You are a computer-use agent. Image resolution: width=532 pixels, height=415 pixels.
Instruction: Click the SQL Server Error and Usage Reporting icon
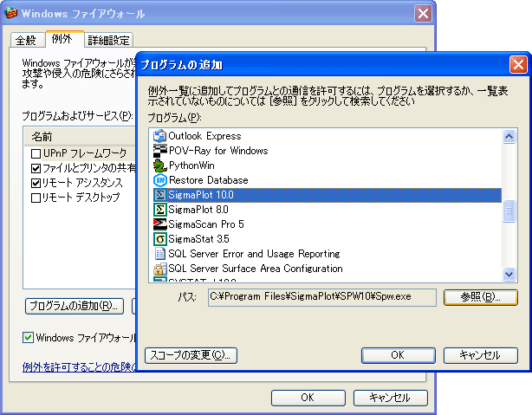pos(159,254)
